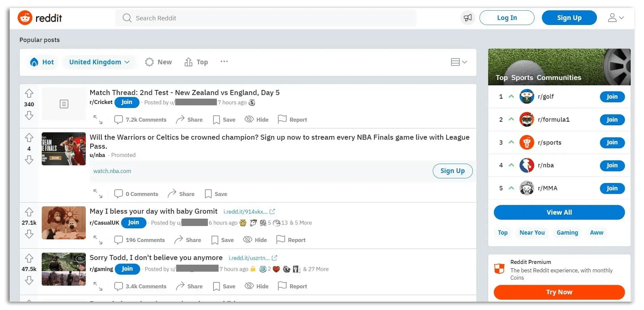Open the watch.nba.com link
The height and width of the screenshot is (310, 644).
(x=112, y=171)
